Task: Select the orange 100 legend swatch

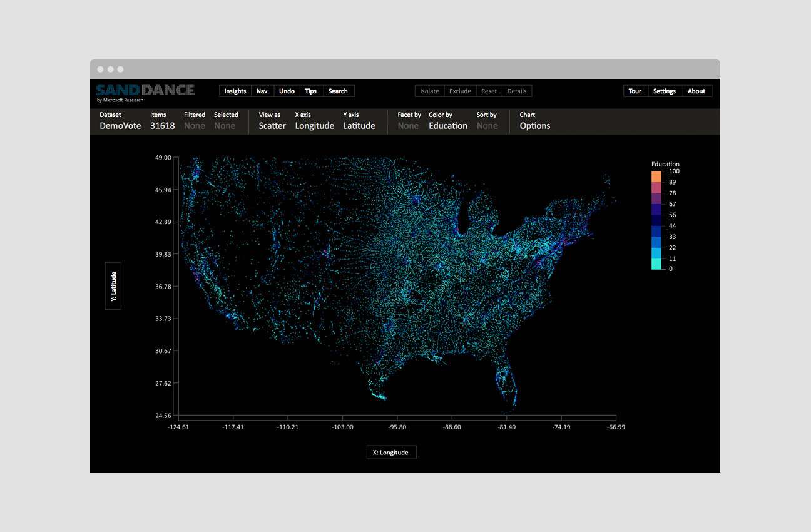Action: (656, 176)
